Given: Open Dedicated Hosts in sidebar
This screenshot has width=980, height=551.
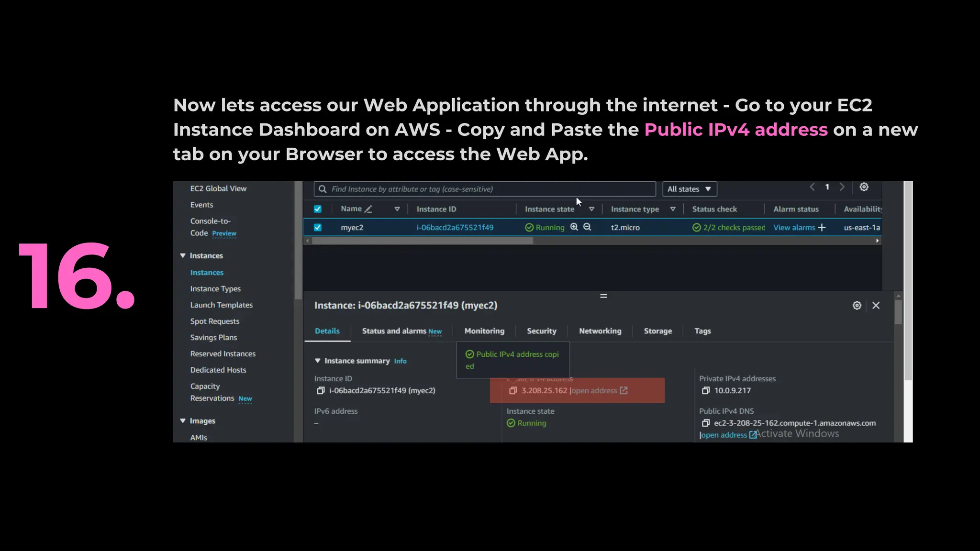Looking at the screenshot, I should coord(218,370).
